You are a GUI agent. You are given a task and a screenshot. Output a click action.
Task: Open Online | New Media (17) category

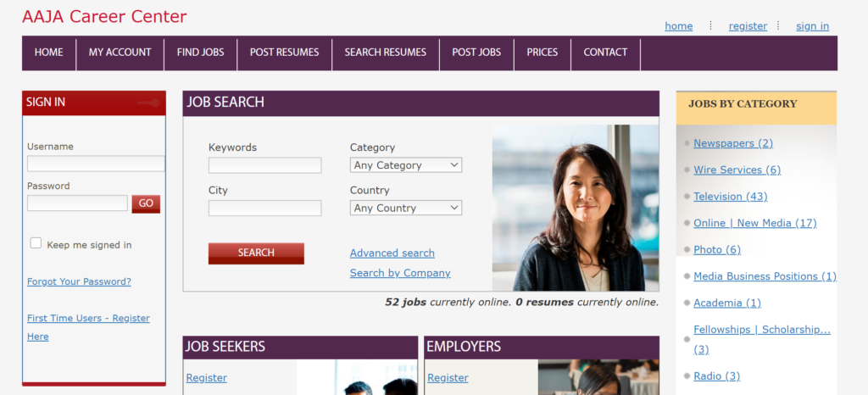coord(755,223)
